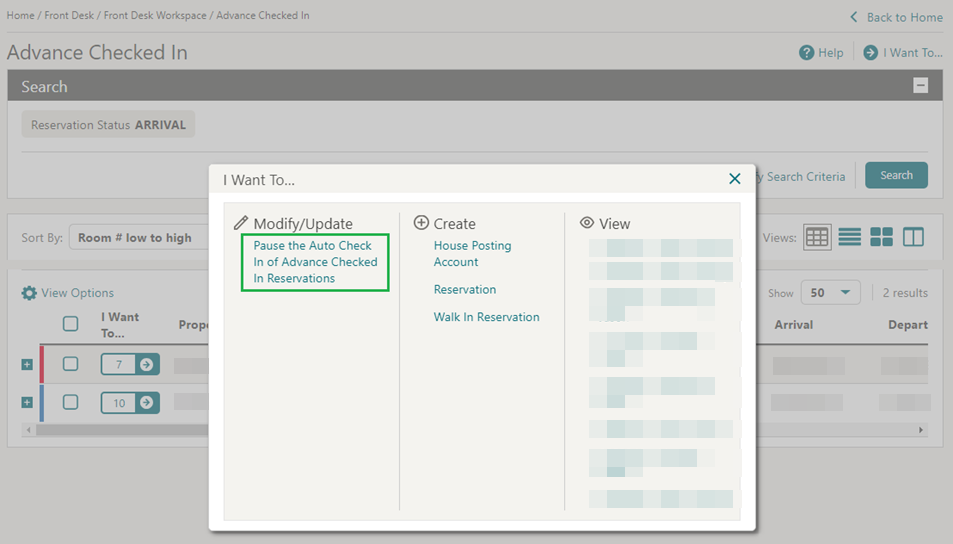This screenshot has height=544, width=953.
Task: Click the 2 results text
Action: click(x=905, y=293)
